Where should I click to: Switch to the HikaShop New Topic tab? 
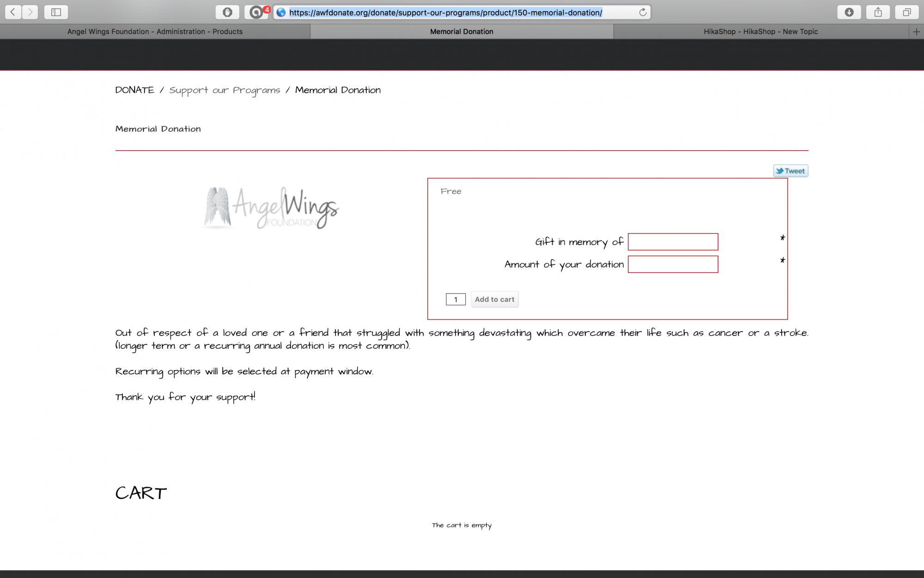click(760, 31)
